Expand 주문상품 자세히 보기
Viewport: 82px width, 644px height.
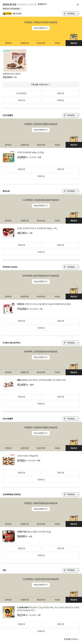tap(41, 85)
